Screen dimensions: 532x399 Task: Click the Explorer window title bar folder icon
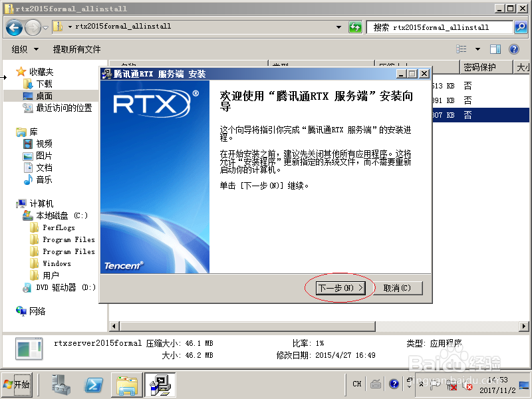click(9, 9)
